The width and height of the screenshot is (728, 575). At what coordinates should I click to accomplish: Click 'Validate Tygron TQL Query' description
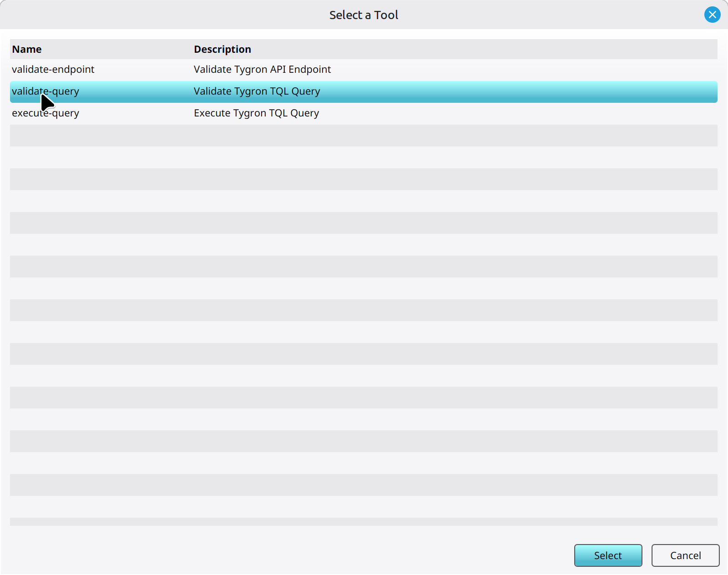coord(257,91)
